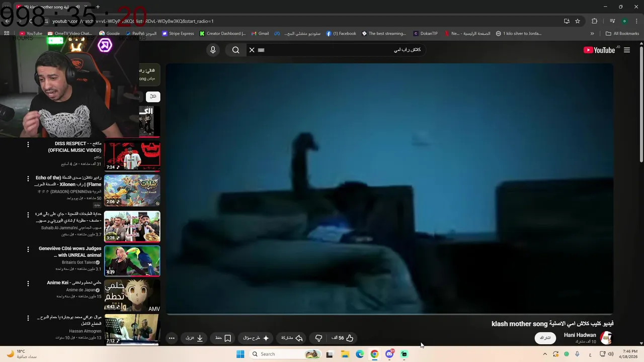Show hidden system tray icons
The width and height of the screenshot is (644, 362).
(x=544, y=354)
